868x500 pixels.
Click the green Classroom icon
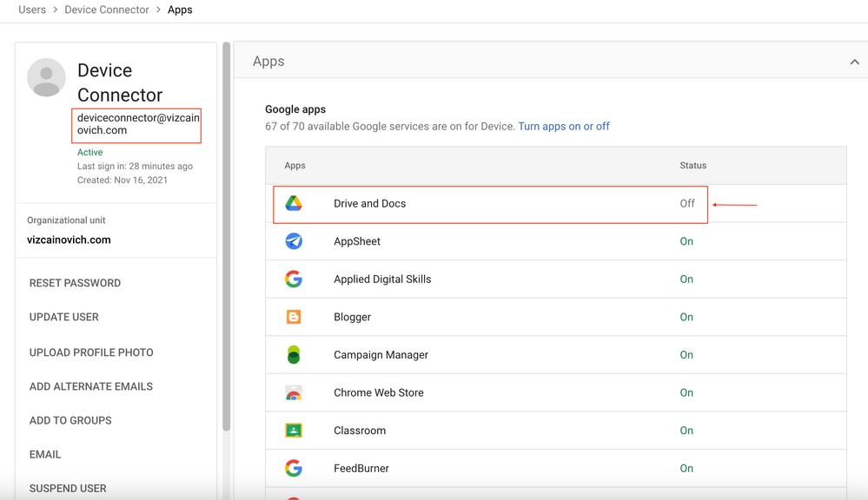pos(294,431)
